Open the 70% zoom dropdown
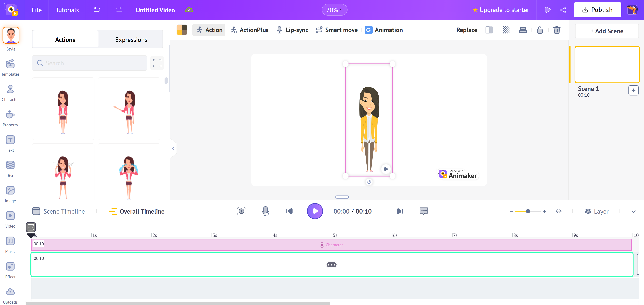 pyautogui.click(x=334, y=10)
